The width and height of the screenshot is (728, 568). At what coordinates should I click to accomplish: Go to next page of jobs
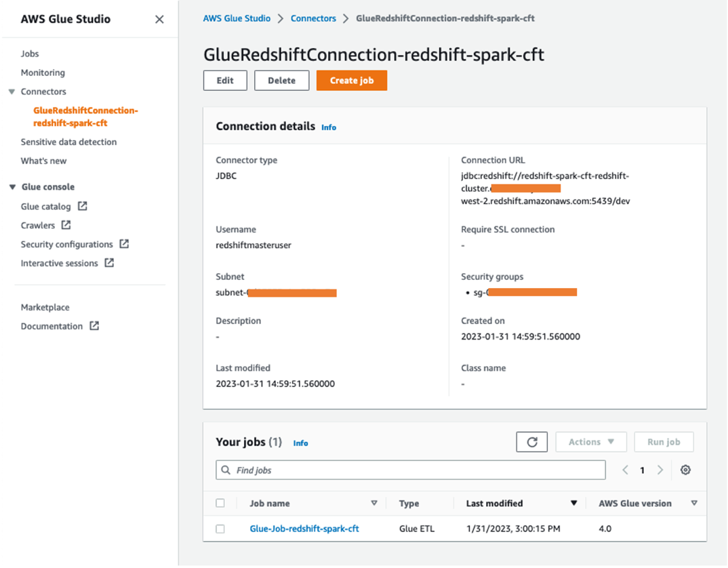[x=660, y=470]
